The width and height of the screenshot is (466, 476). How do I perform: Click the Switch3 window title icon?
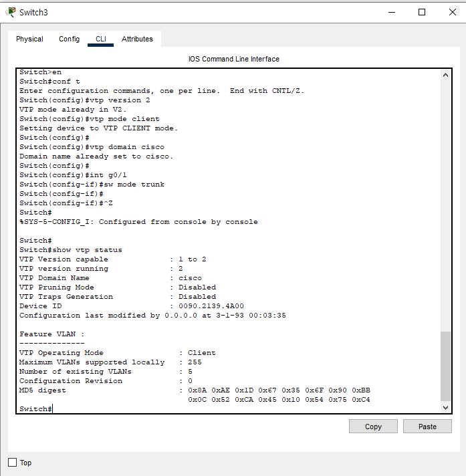point(11,12)
